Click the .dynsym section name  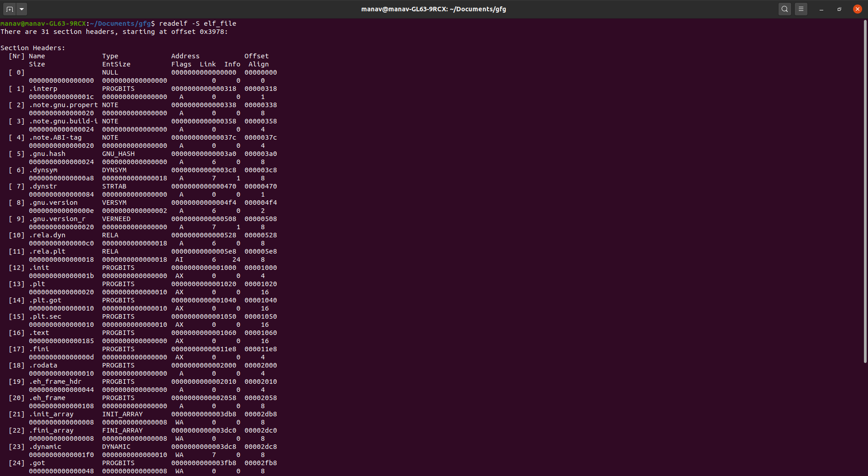pos(43,170)
